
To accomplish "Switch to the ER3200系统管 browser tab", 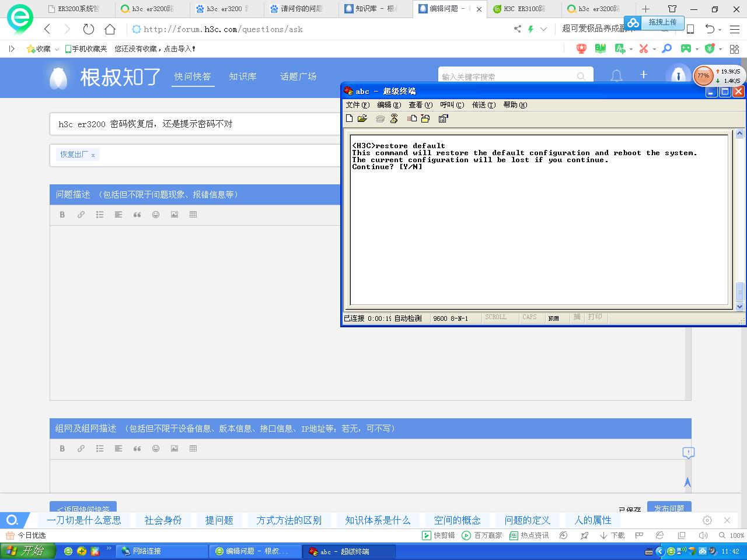I will 78,9.
